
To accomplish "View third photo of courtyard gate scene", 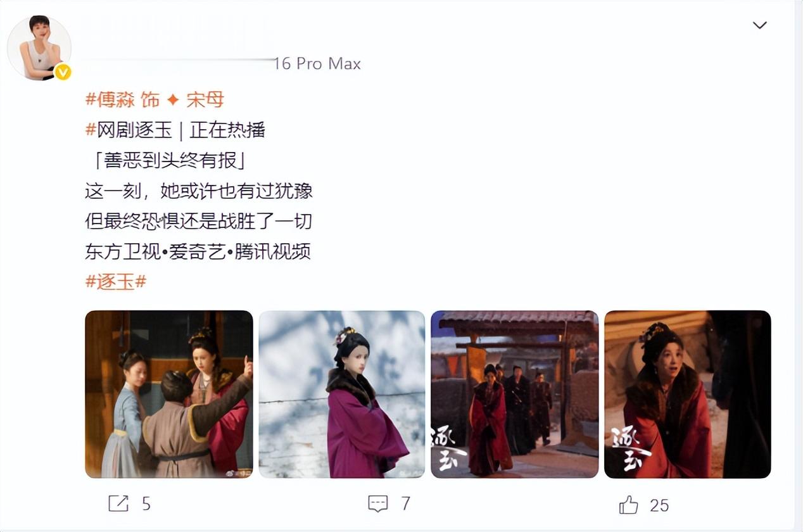I will [x=515, y=394].
